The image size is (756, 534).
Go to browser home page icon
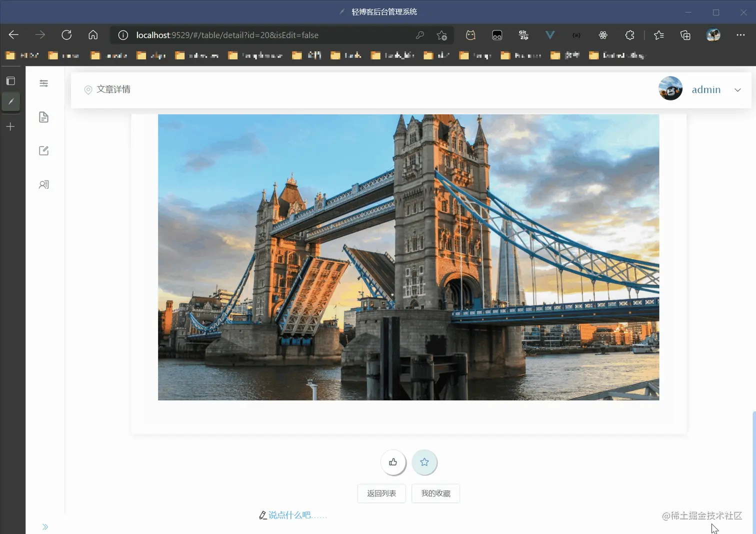coord(93,35)
